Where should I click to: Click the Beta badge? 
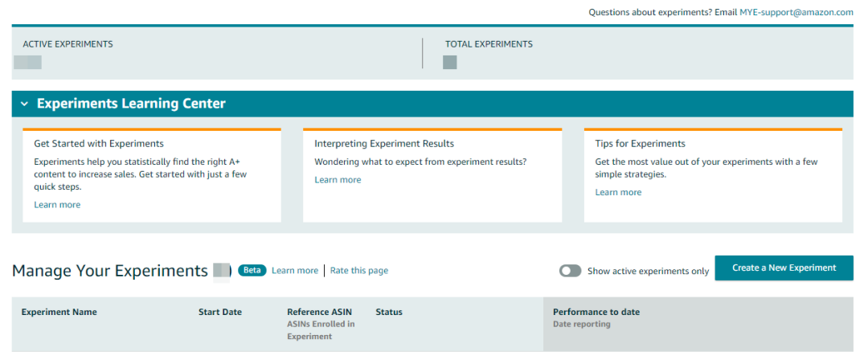click(x=252, y=271)
